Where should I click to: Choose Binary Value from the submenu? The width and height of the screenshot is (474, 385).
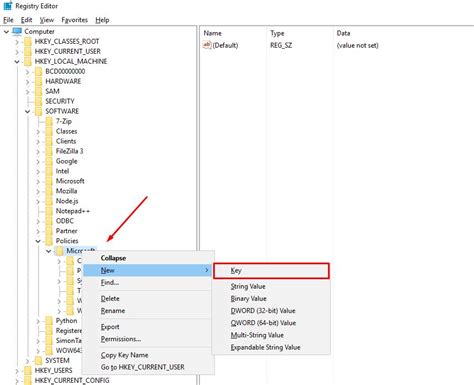pyautogui.click(x=248, y=299)
